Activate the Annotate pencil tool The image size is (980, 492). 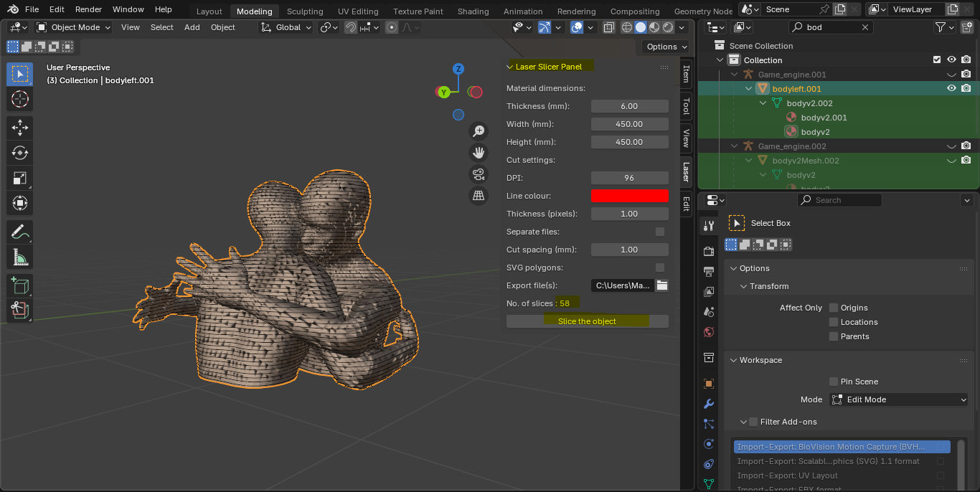[x=20, y=232]
